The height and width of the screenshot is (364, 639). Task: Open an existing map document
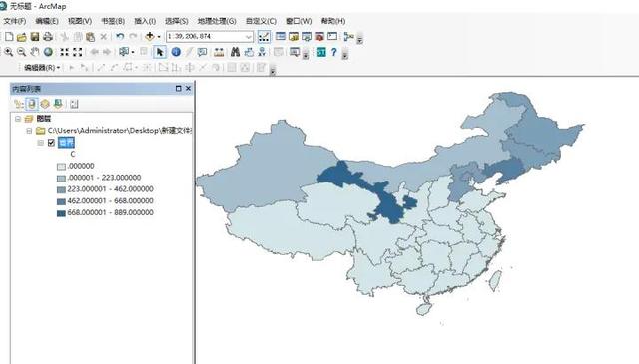22,37
